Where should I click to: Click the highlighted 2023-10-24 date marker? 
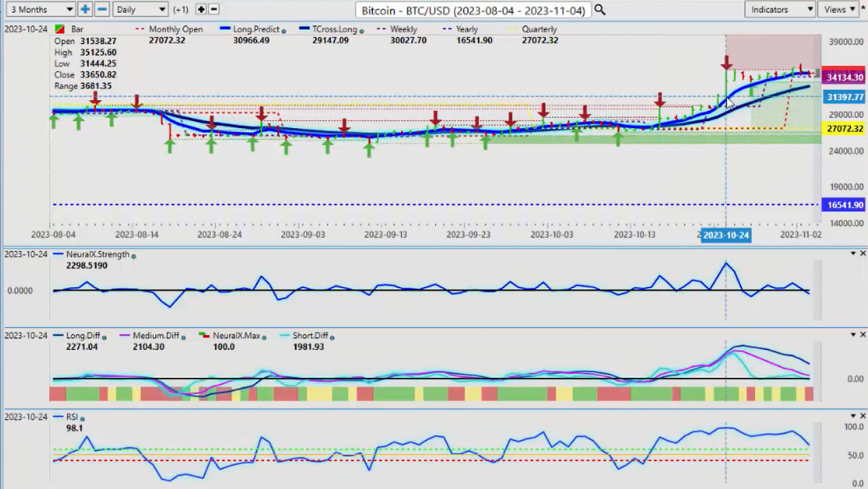click(x=726, y=235)
